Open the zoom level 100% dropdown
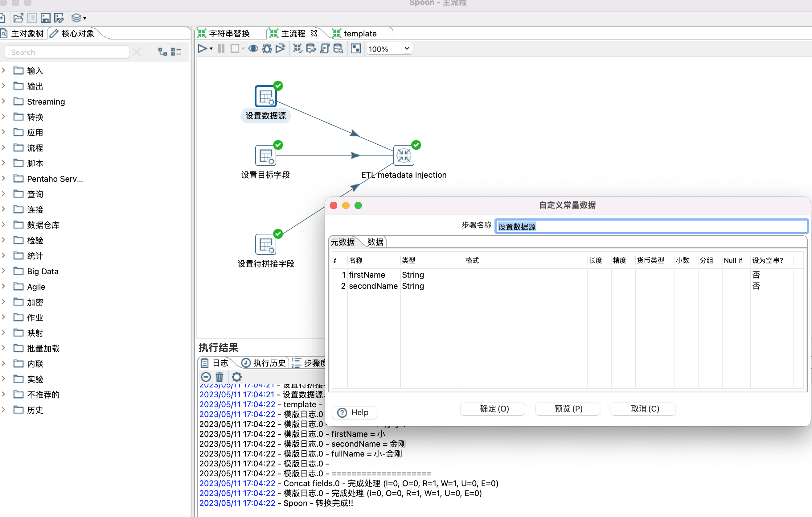 tap(407, 49)
